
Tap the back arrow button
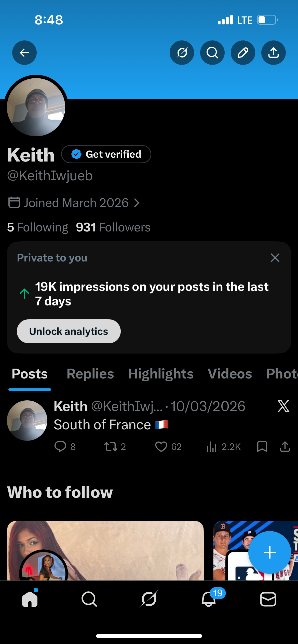click(24, 53)
